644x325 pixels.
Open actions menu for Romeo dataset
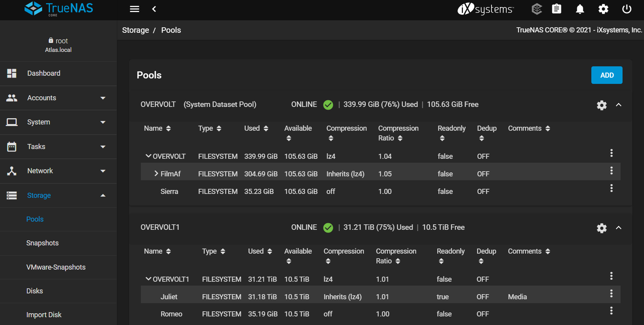(611, 311)
